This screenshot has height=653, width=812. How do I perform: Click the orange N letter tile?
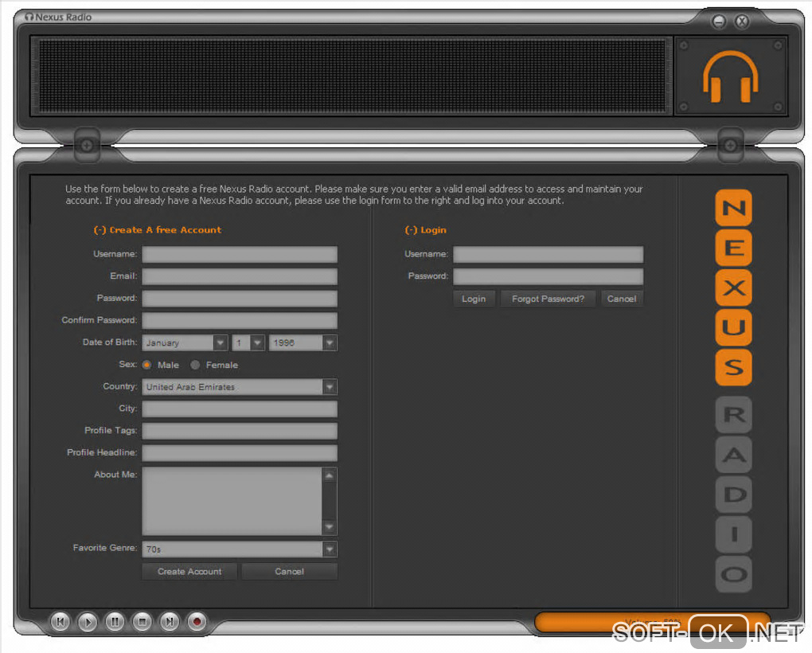point(734,208)
